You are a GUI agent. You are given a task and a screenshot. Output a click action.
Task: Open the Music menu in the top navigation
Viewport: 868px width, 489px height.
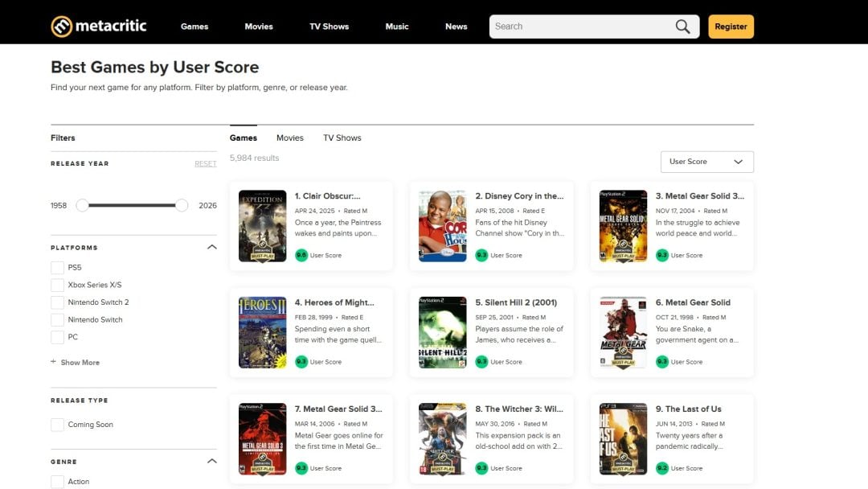tap(397, 27)
